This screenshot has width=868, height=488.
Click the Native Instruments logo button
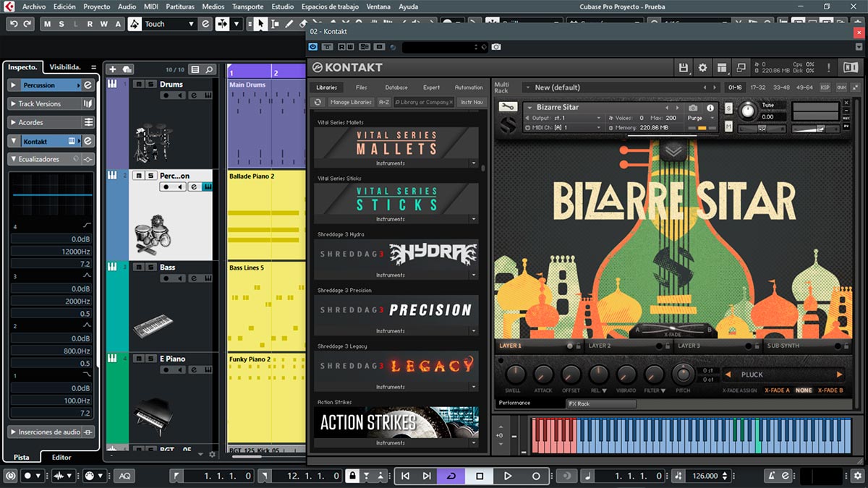851,67
